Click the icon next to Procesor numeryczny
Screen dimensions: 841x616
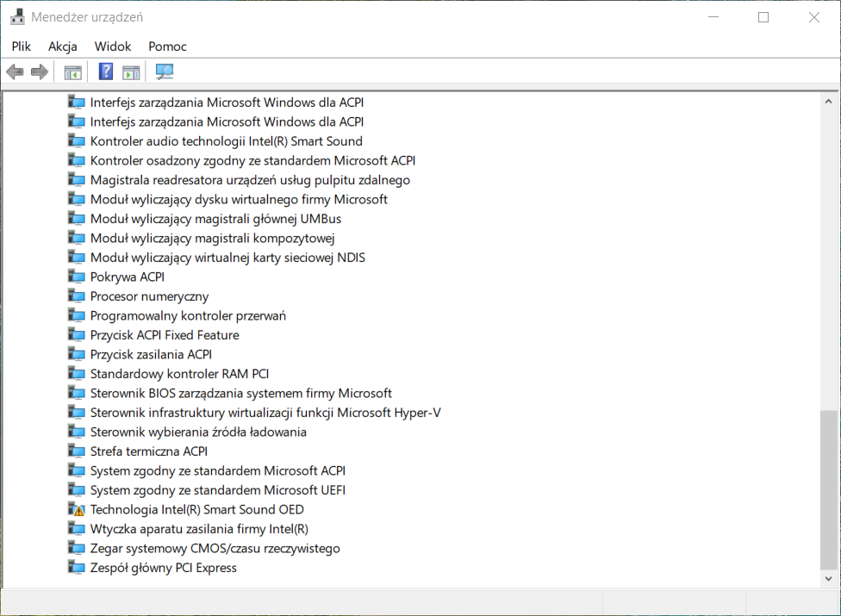[76, 296]
